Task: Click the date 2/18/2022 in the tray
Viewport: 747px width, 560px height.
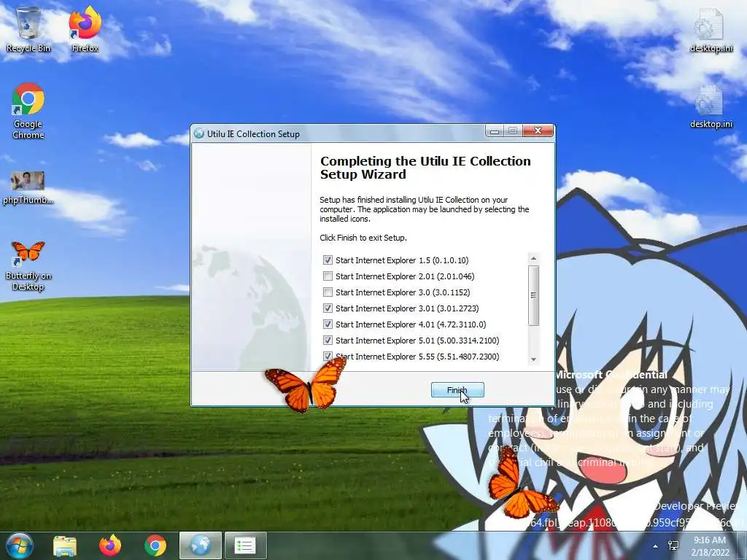Action: (711, 553)
